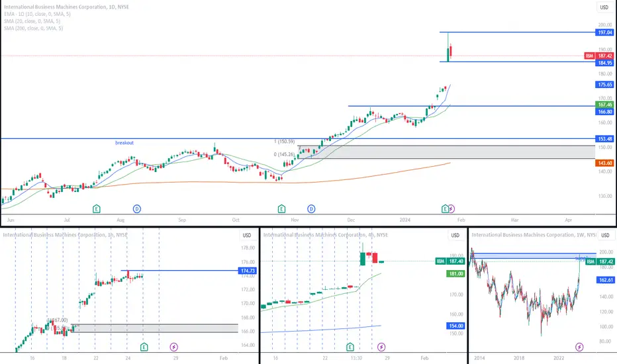
Task: Open earnings marker on the 1h chart
Action: [144, 347]
